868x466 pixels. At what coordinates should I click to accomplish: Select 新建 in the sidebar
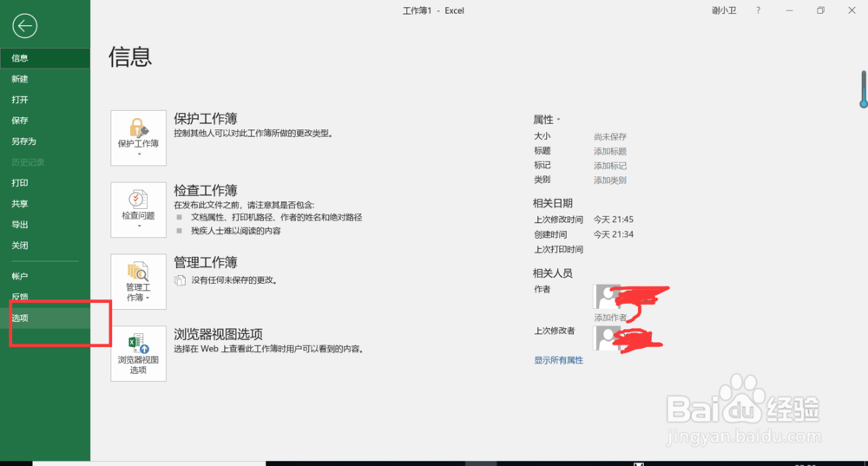tap(45, 79)
